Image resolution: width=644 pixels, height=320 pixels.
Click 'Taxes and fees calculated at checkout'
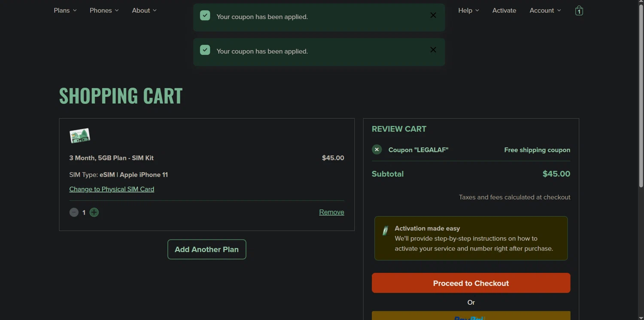click(x=514, y=197)
